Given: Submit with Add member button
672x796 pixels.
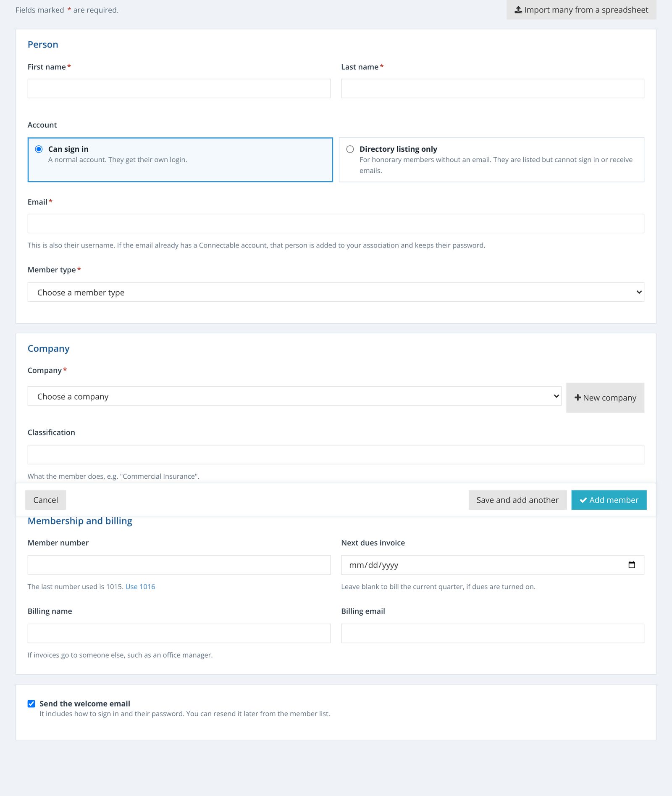Looking at the screenshot, I should pyautogui.click(x=609, y=500).
